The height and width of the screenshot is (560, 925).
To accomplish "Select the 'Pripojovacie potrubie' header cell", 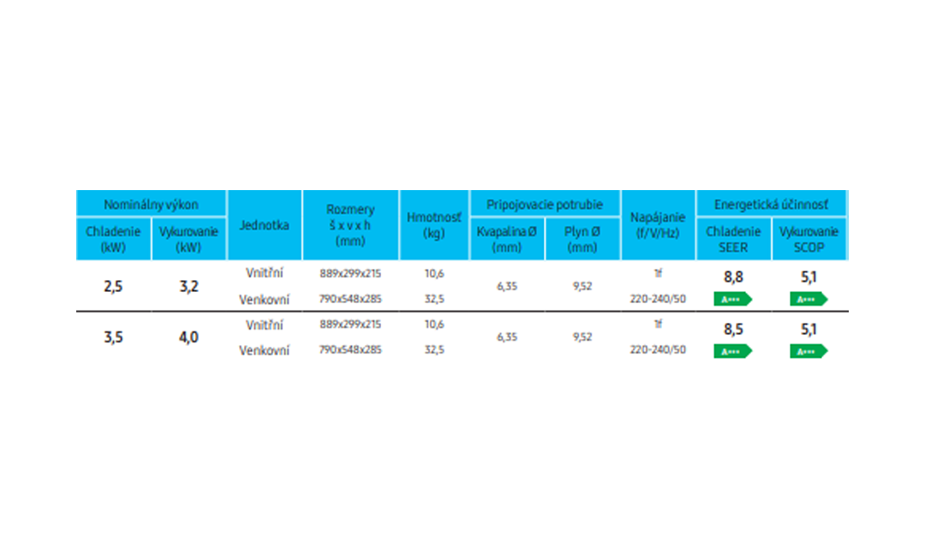I will [x=545, y=204].
